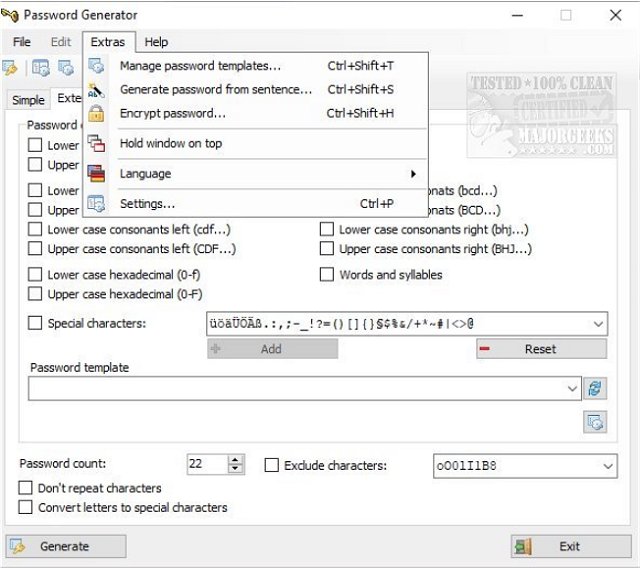Click the manage templates toolbar icon

click(66, 68)
